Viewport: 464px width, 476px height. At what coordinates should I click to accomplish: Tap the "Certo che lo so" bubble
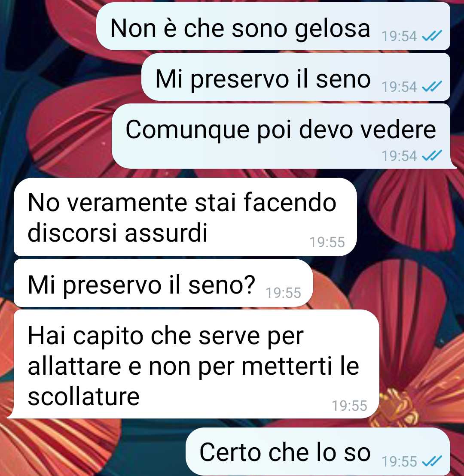318,452
